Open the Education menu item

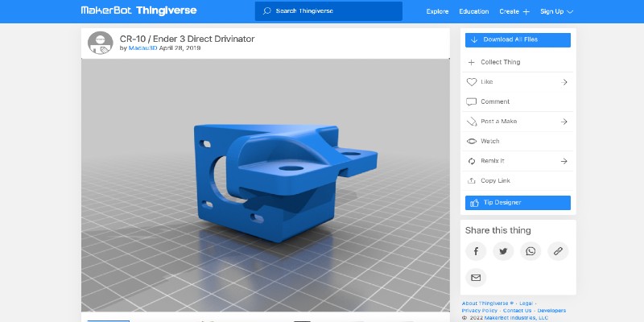point(473,11)
